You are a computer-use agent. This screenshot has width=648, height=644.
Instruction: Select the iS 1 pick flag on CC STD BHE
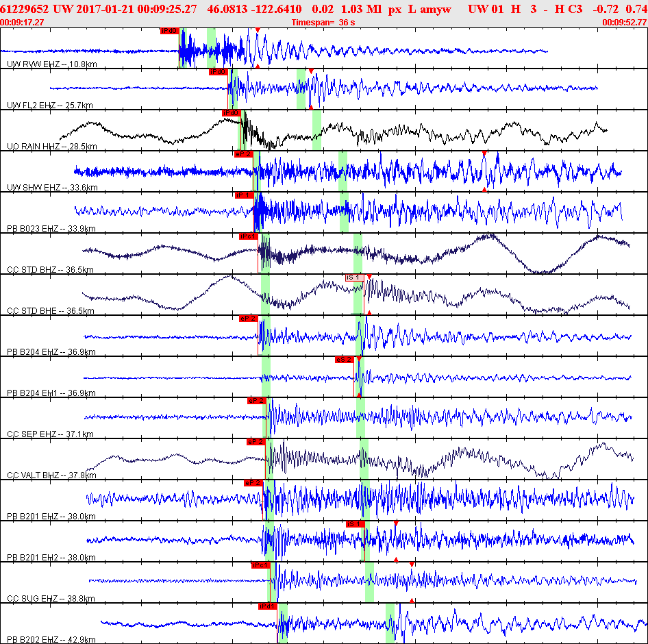coord(355,277)
